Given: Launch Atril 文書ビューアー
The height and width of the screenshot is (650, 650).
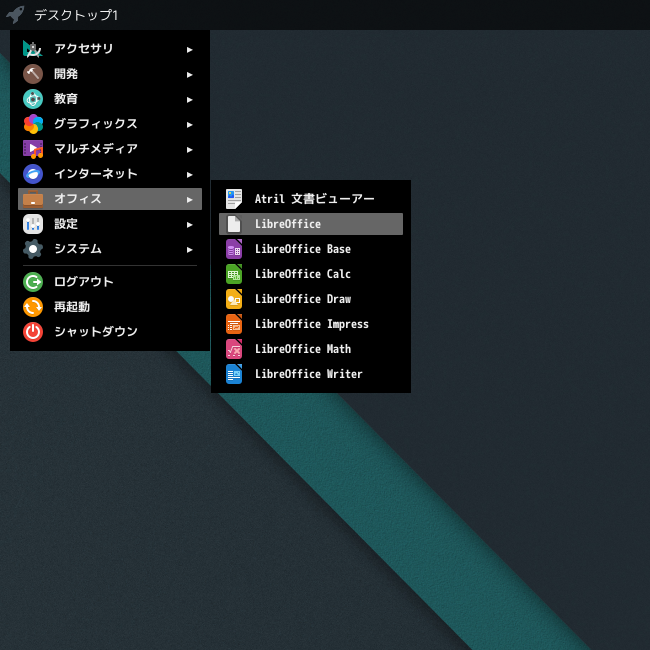Looking at the screenshot, I should [x=311, y=199].
